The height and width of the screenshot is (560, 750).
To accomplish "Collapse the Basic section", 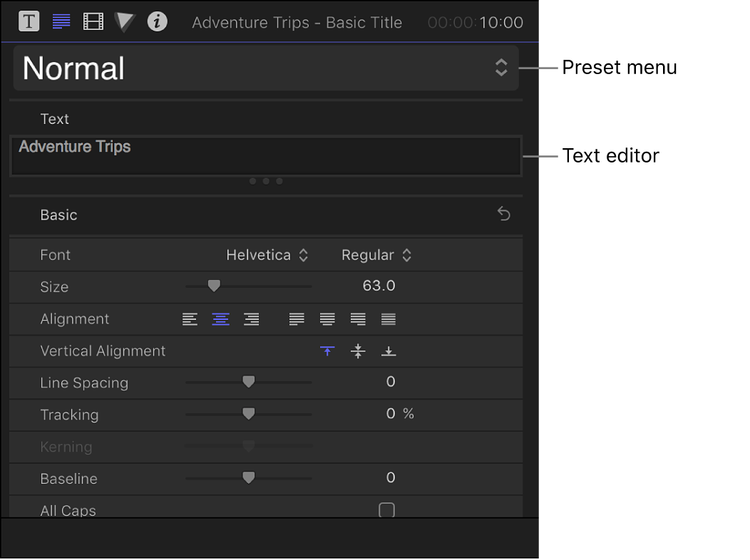I will [58, 214].
